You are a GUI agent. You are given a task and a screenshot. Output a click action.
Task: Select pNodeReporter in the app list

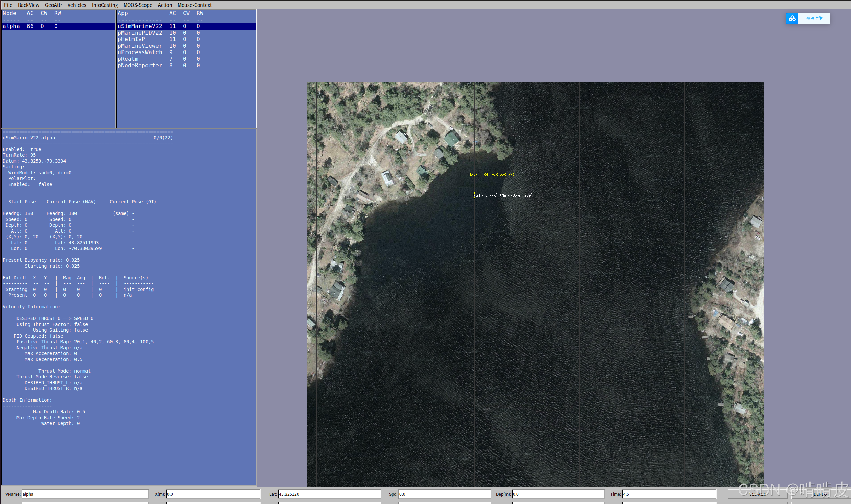pyautogui.click(x=140, y=66)
